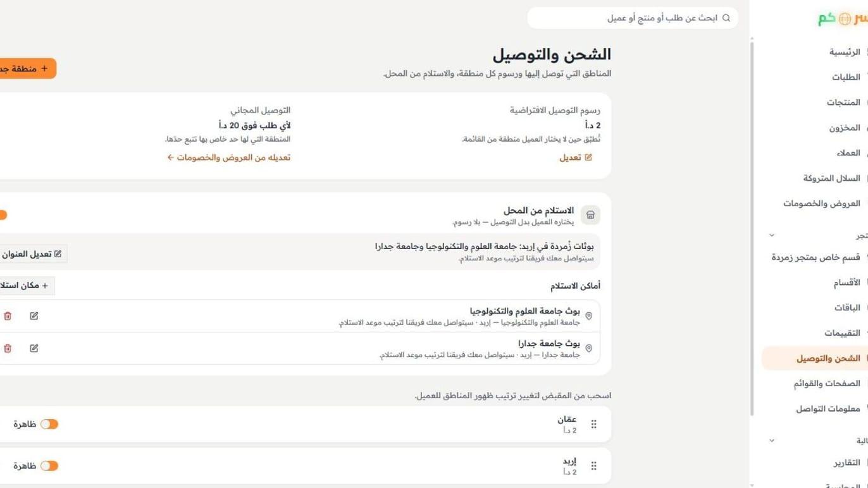Edit the بوث جامعة العلوم والتكنولوجيا pickup place
Image resolution: width=868 pixels, height=488 pixels.
(34, 315)
